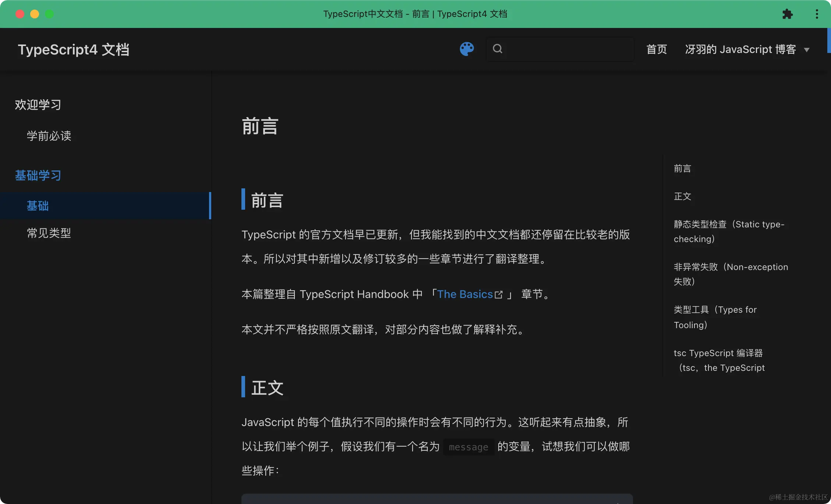Select the active 基础 sidebar item
This screenshot has width=831, height=504.
[x=38, y=206]
